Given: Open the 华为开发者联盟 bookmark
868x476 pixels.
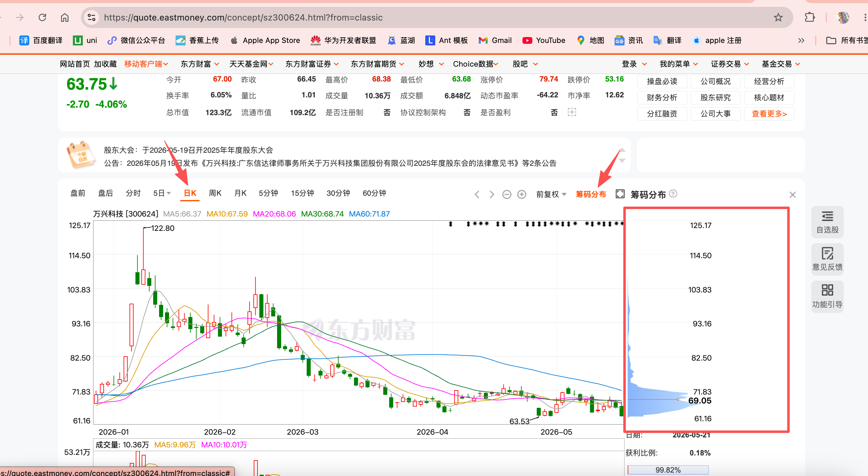Looking at the screenshot, I should point(343,40).
